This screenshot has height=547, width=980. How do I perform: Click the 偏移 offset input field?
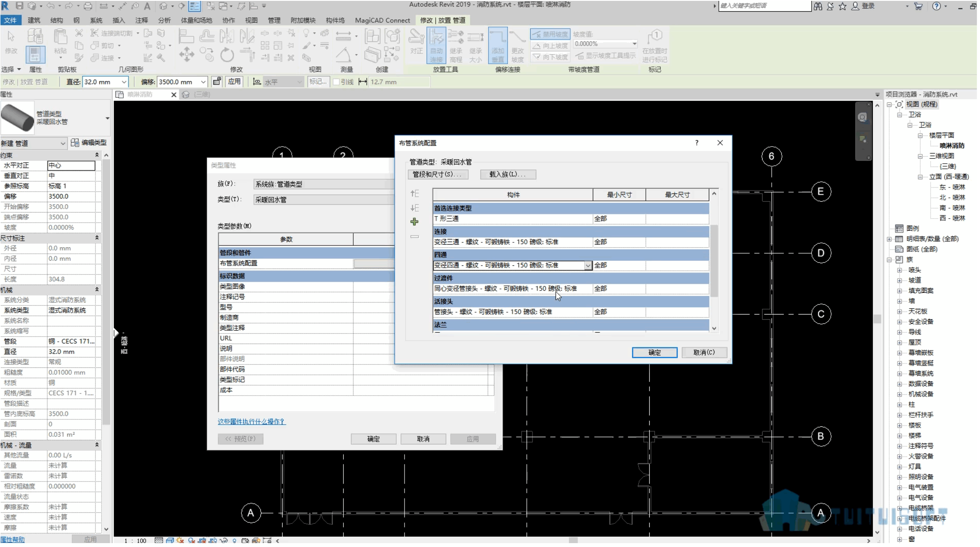click(178, 82)
